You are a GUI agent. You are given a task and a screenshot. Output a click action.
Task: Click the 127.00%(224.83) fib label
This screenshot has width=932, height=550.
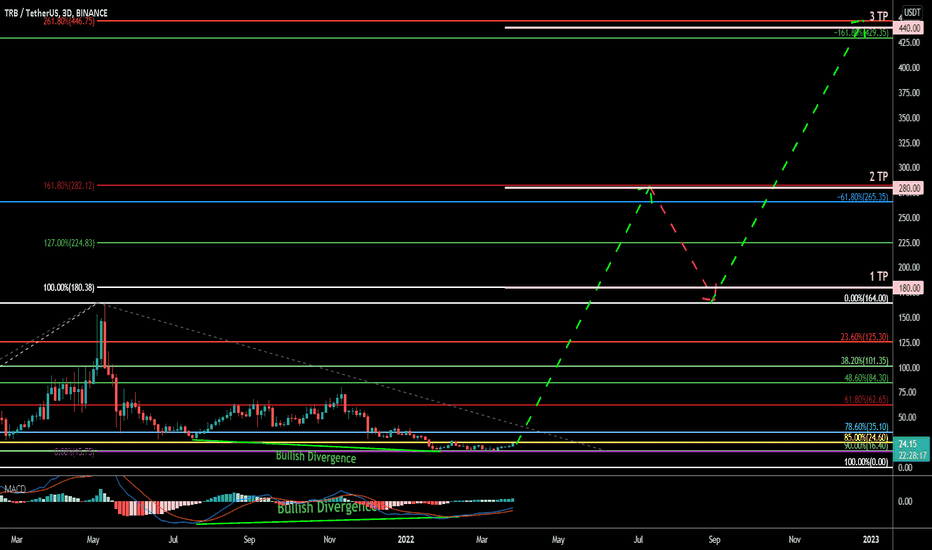coord(69,243)
